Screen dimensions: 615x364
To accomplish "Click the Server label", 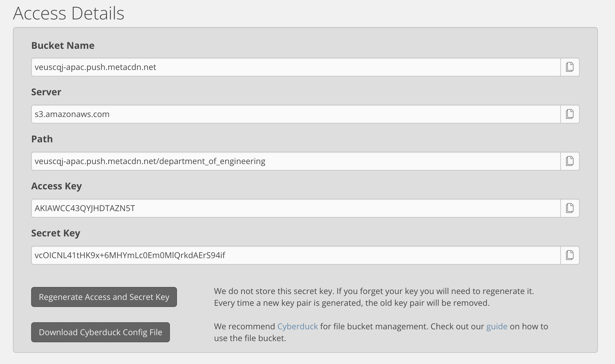I will (x=46, y=92).
